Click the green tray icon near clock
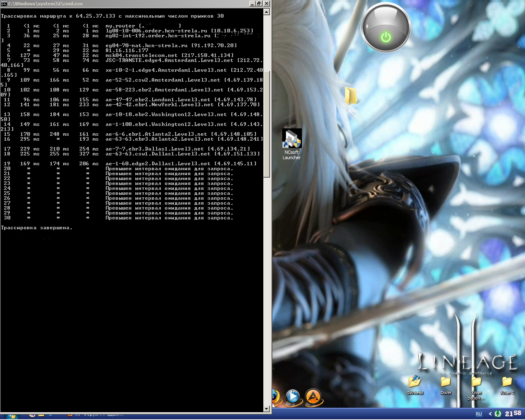This screenshot has width=525, height=420. [498, 414]
